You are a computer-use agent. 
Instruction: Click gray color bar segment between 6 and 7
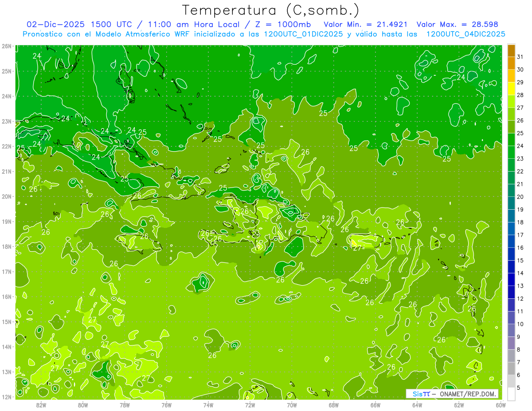coord(511,368)
